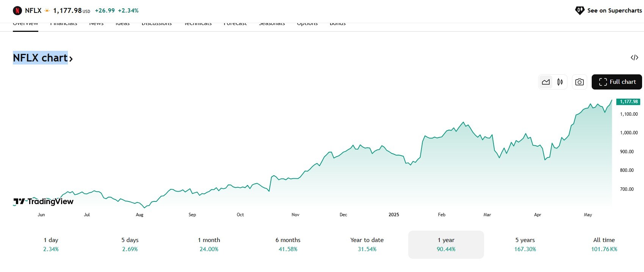Screen dimensions: 644x272
Task: Select the 6 months time range
Action: point(288,245)
